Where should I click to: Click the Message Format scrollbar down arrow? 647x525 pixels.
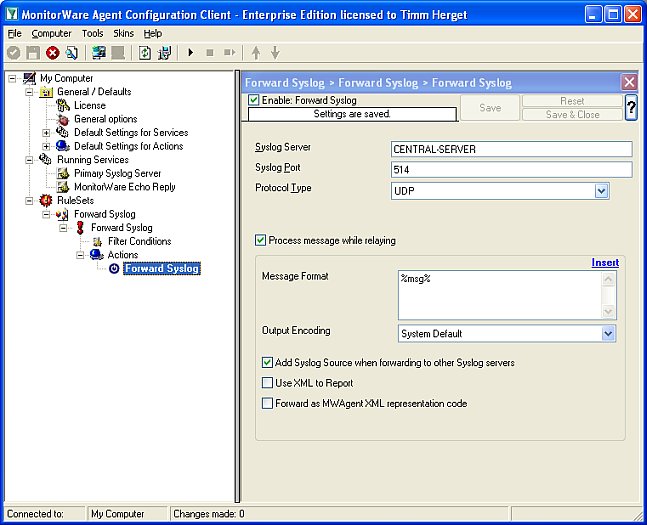point(608,311)
